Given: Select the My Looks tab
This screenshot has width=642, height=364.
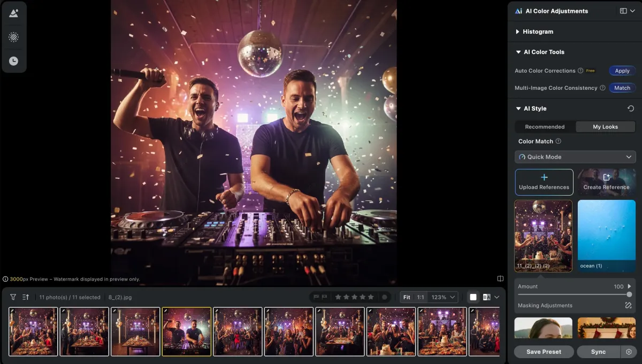Looking at the screenshot, I should (x=605, y=127).
